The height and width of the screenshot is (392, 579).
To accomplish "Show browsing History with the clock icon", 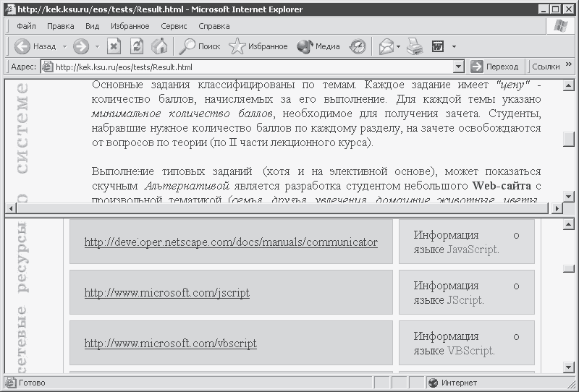I will [x=358, y=46].
